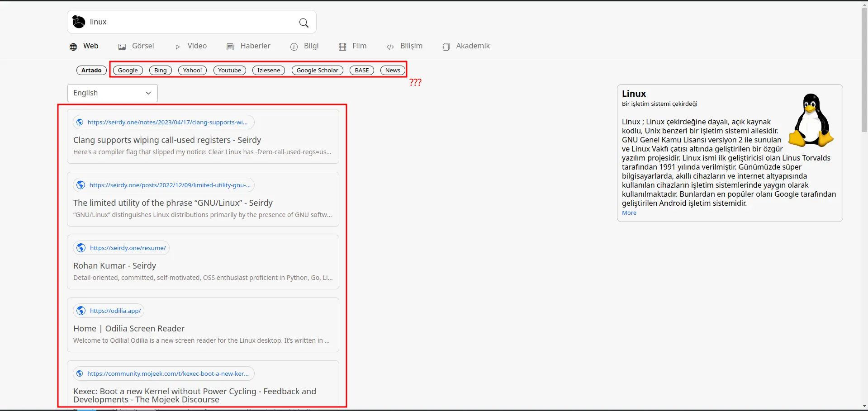Open 'Clang supports wiping call-used registers' result

point(167,140)
